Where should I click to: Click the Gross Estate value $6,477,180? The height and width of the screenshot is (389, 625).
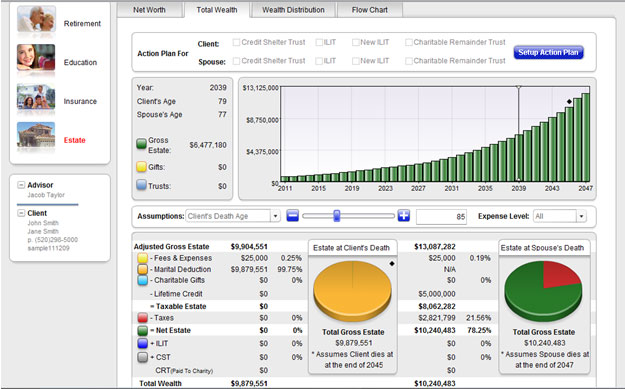[208, 145]
